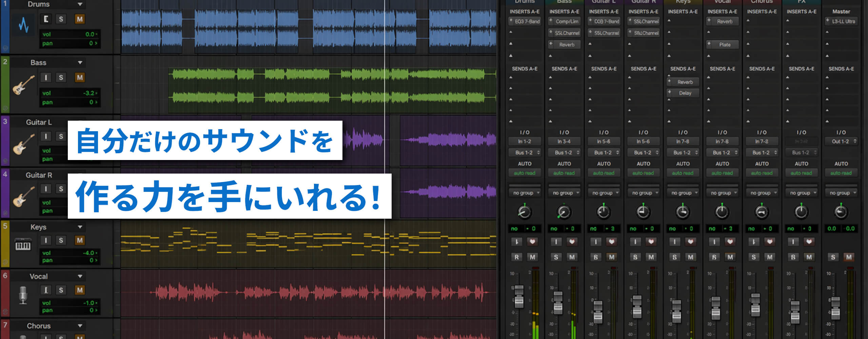This screenshot has height=339, width=868.
Task: Open the Delay send on Keys channel
Action: click(x=683, y=93)
